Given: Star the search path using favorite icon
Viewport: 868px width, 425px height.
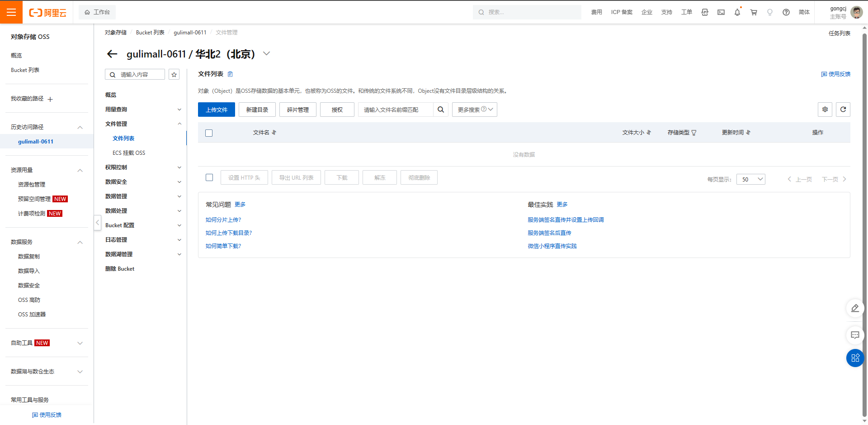Looking at the screenshot, I should [174, 74].
